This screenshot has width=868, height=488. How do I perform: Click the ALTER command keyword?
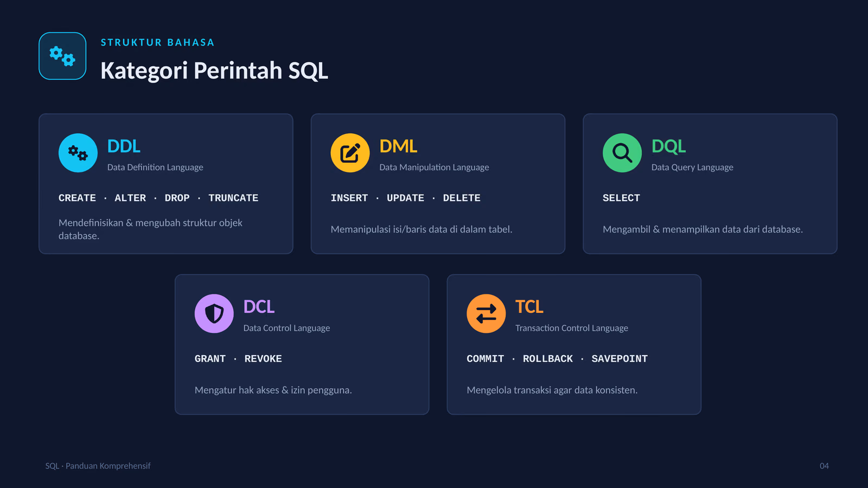coord(130,198)
